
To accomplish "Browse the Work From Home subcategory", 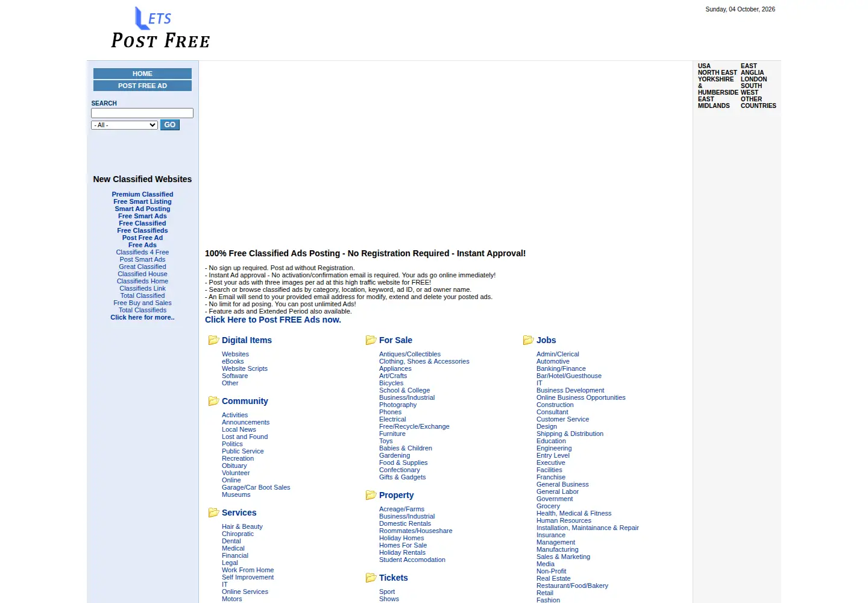I will point(248,570).
